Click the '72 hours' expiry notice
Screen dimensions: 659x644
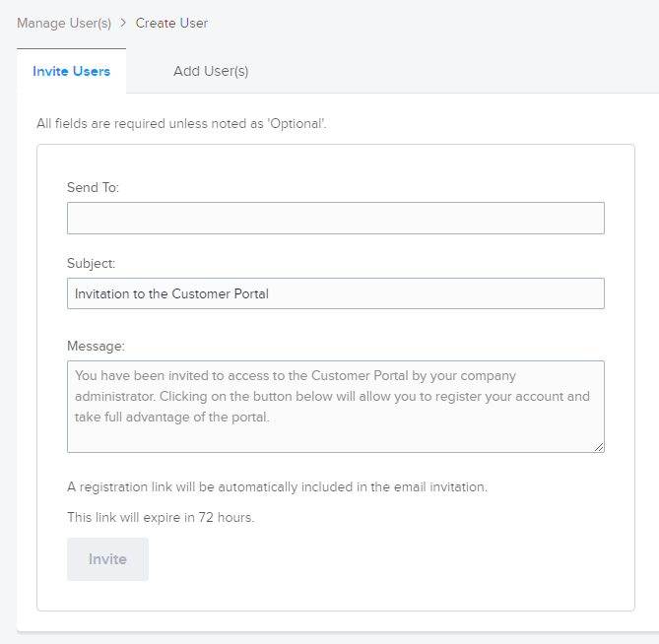click(161, 517)
